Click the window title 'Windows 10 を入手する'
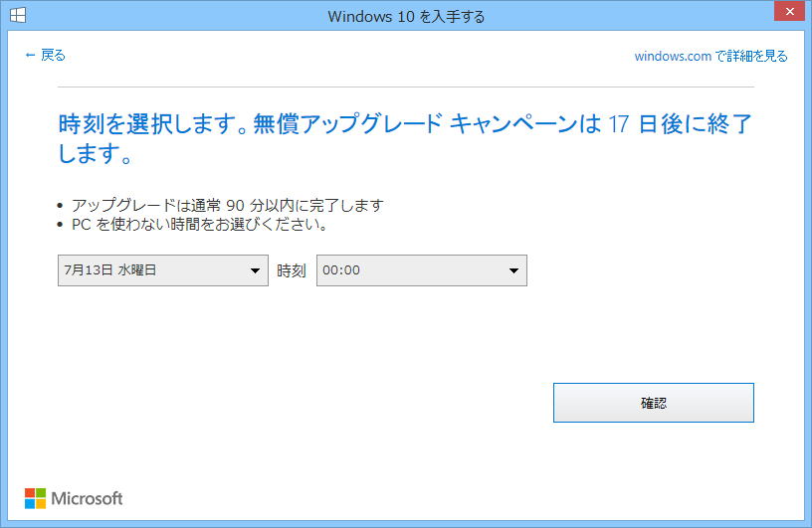This screenshot has height=528, width=812. (406, 17)
